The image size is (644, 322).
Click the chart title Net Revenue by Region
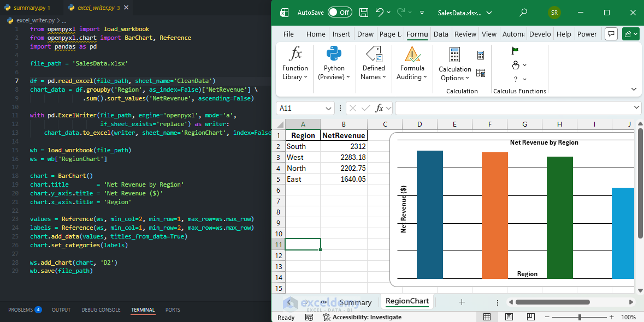[x=544, y=143]
